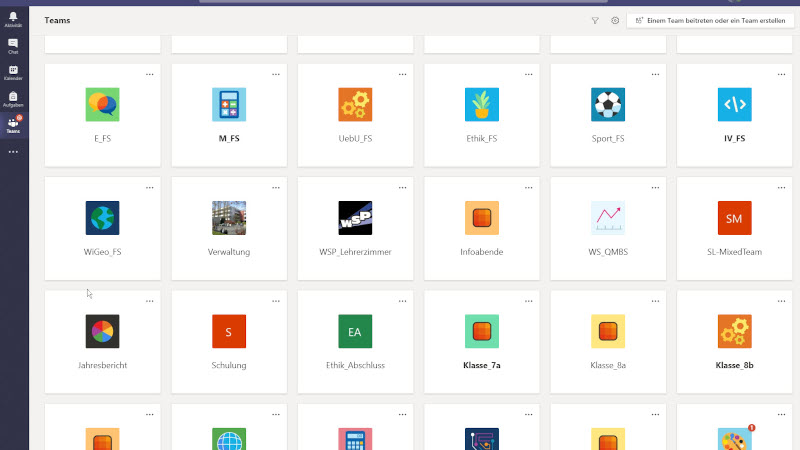Open the bottom-row dark circuit team icon
The width and height of the screenshot is (800, 450).
482,439
